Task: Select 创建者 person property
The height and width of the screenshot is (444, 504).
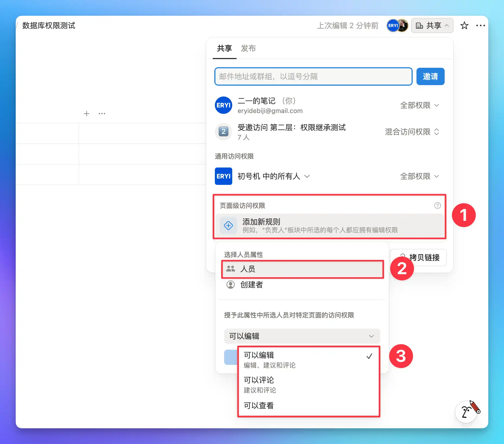Action: click(x=251, y=285)
